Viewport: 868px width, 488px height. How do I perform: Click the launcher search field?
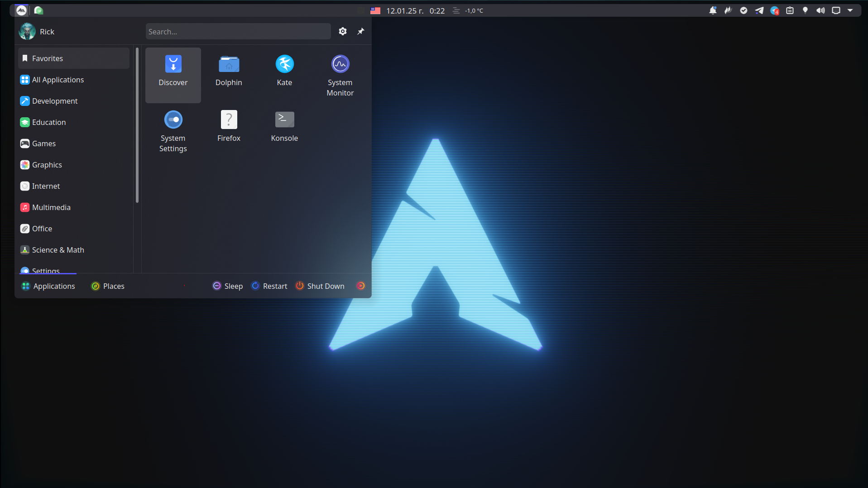(238, 32)
